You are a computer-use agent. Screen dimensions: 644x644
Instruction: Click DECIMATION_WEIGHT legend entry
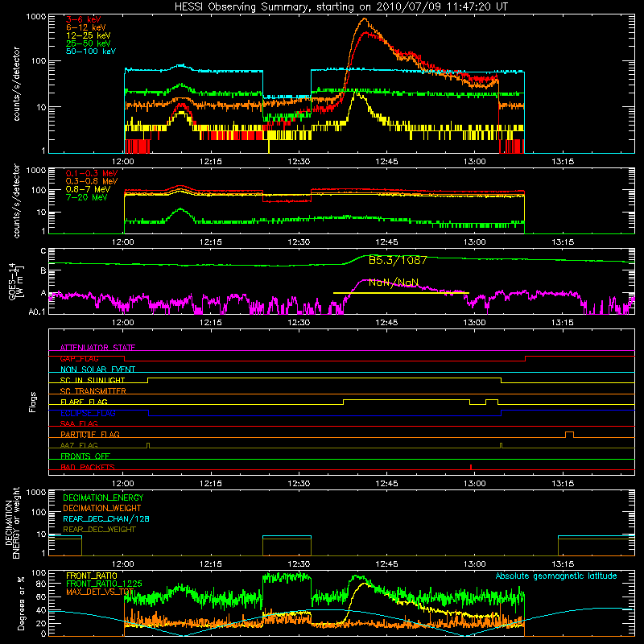(102, 508)
